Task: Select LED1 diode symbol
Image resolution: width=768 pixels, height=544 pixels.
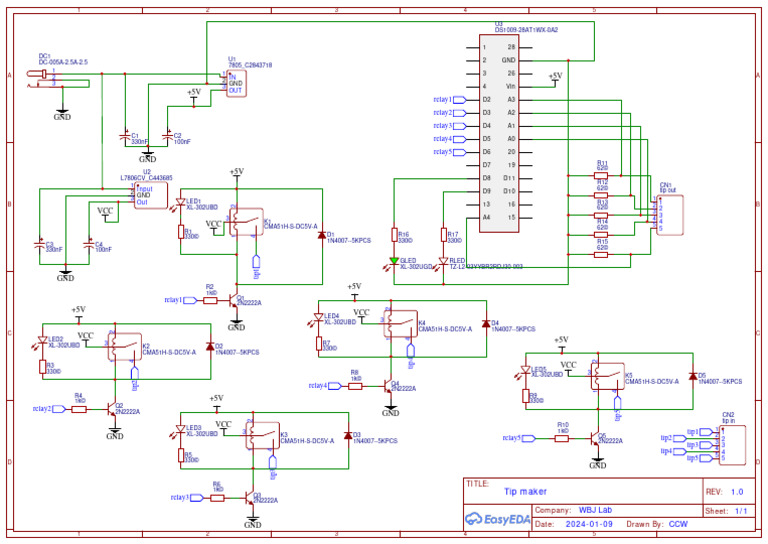Action: (180, 203)
